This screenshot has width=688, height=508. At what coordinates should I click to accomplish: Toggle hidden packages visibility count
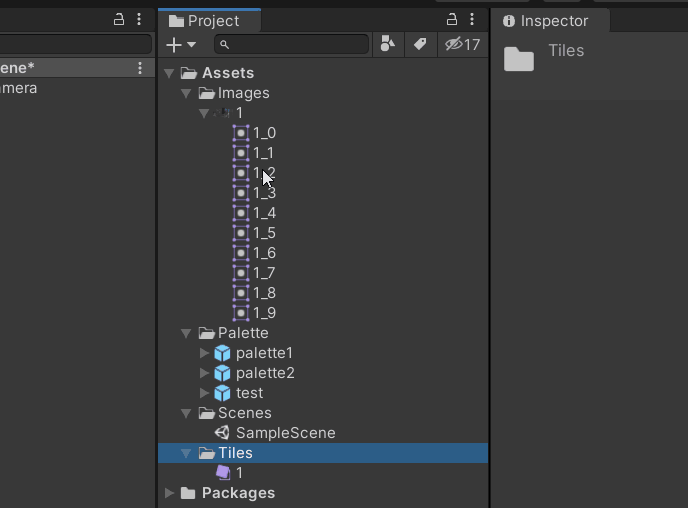tap(462, 44)
